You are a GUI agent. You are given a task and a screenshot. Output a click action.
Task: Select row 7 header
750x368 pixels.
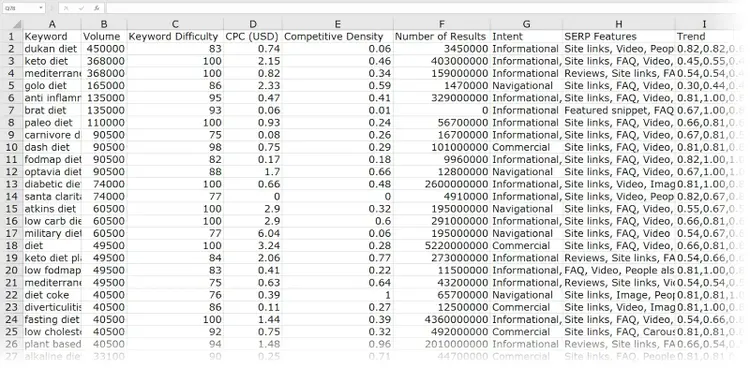tap(11, 110)
